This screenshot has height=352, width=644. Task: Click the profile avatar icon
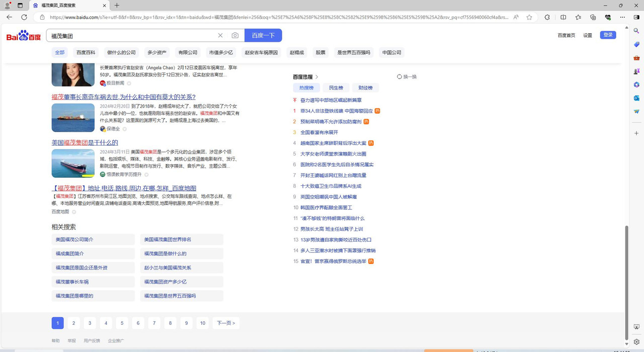click(x=8, y=5)
